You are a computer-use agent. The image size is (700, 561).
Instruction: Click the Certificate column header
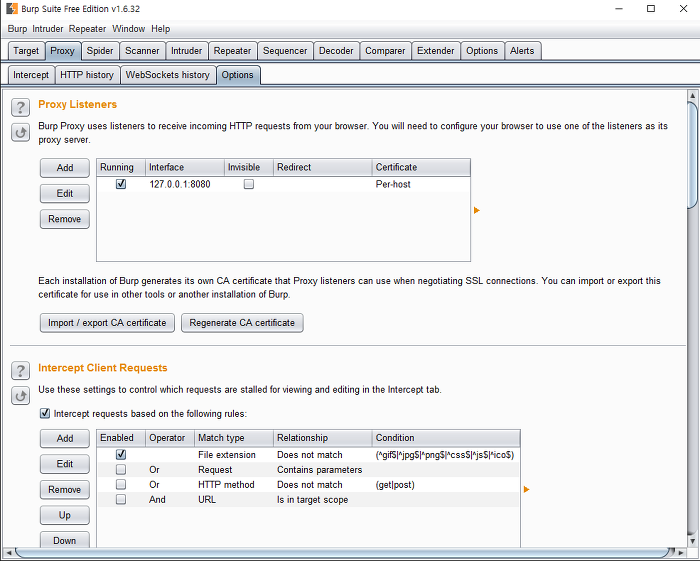(x=421, y=167)
